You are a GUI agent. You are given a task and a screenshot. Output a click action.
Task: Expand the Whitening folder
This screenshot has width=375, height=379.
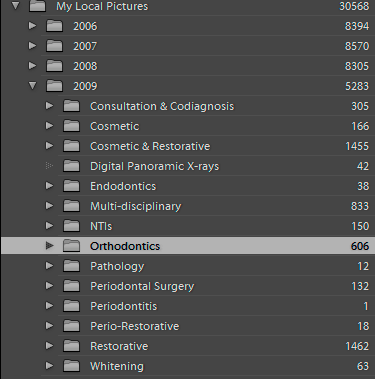click(x=49, y=366)
